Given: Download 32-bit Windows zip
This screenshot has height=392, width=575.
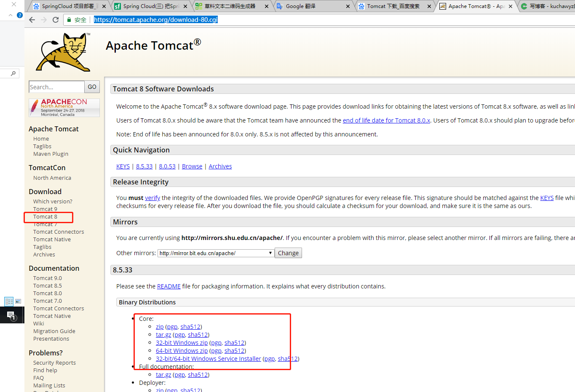Looking at the screenshot, I should [x=182, y=343].
